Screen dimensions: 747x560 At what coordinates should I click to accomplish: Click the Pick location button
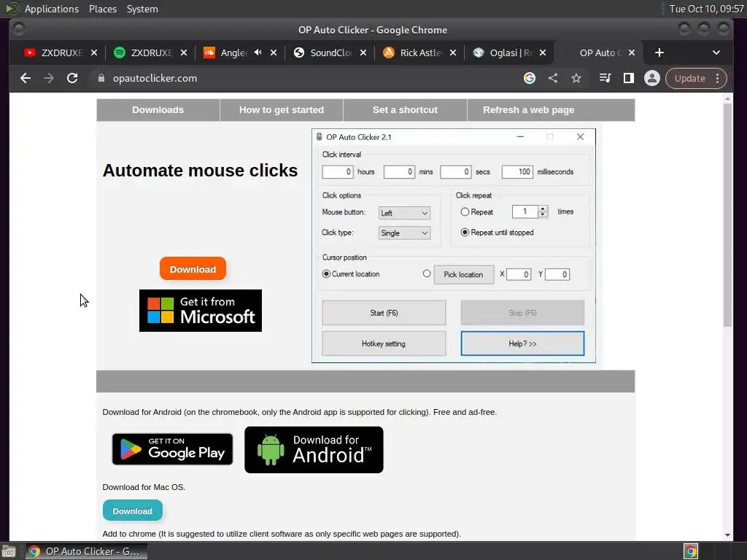[463, 275]
